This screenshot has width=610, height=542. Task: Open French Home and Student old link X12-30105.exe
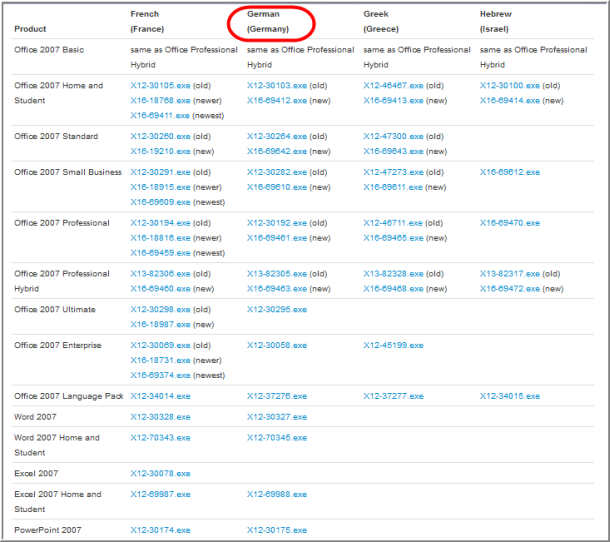coord(160,86)
